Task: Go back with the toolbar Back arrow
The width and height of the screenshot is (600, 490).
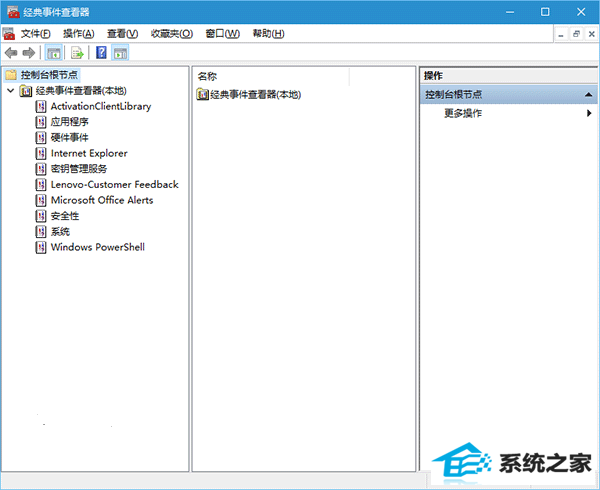Action: tap(11, 52)
